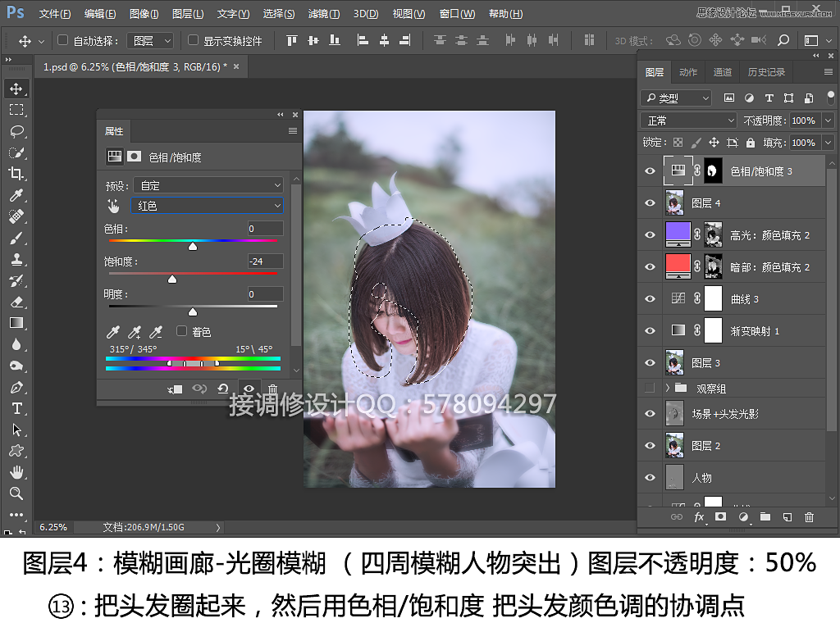This screenshot has height=641, width=840.
Task: Select the Zoom tool
Action: [16, 493]
